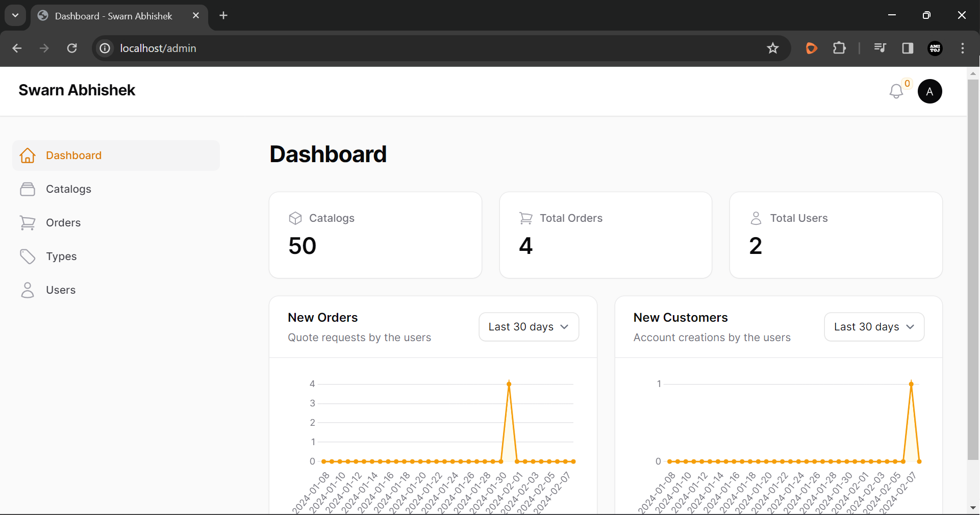Click the scrollbar up arrow
Screen dimensions: 980x515
pyautogui.click(x=973, y=73)
